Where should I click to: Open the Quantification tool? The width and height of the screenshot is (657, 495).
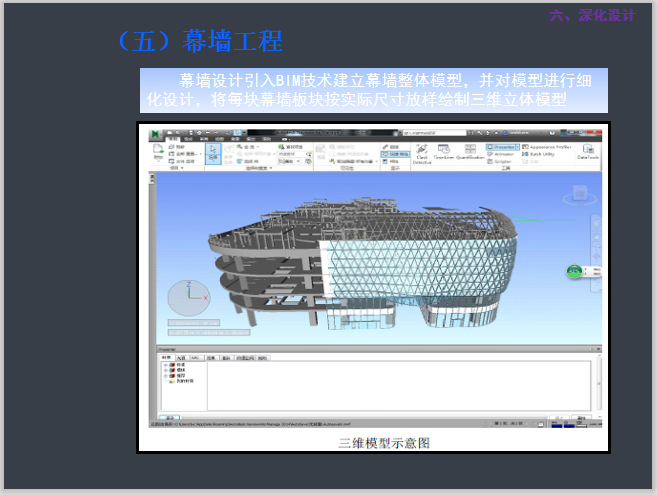tap(470, 153)
